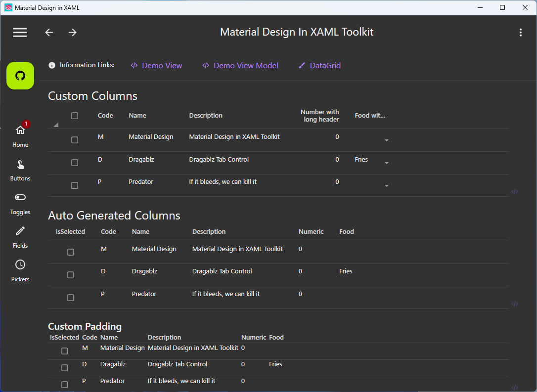Viewport: 537px width, 392px height.
Task: Sort Custom Padding by Description header
Action: pyautogui.click(x=164, y=337)
